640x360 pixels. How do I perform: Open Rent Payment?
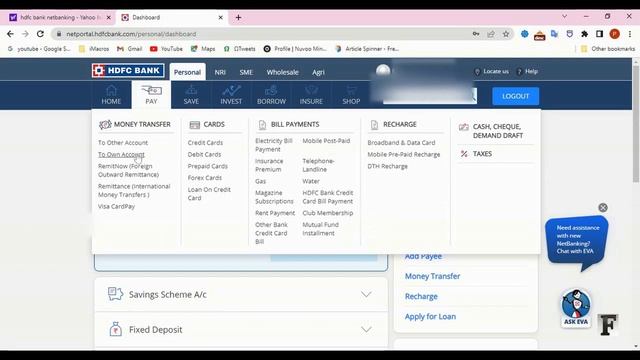click(275, 213)
